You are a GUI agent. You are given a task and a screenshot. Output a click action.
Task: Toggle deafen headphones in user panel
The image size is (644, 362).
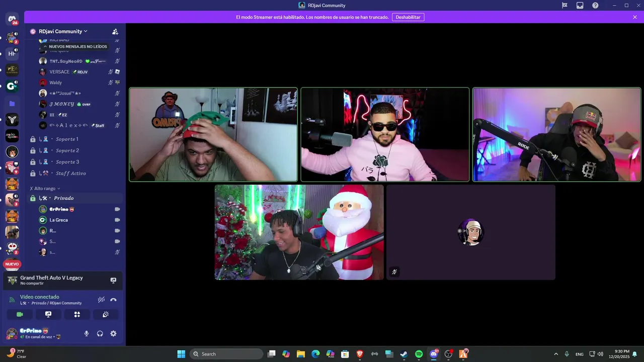tap(100, 333)
